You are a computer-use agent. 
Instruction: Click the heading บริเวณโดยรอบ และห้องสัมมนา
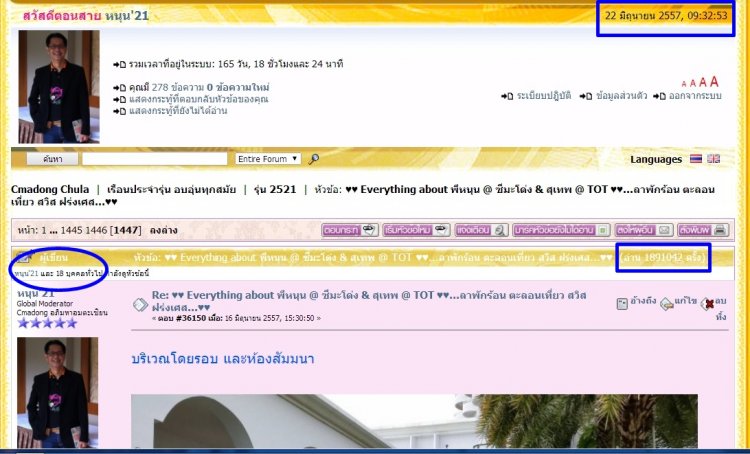tap(222, 359)
